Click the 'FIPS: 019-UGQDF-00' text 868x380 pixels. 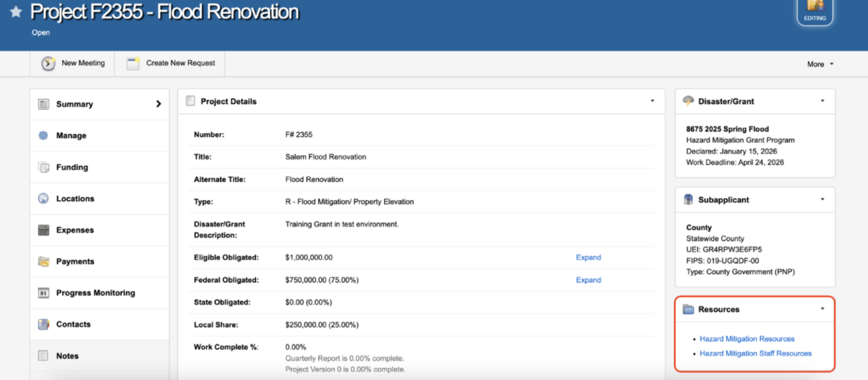point(724,260)
